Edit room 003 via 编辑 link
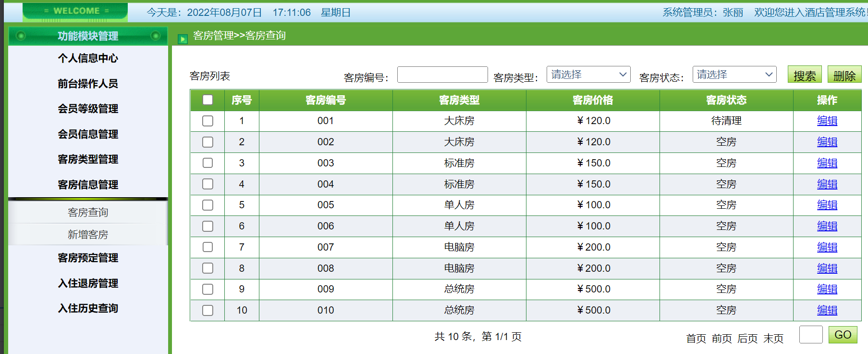This screenshot has height=354, width=868. (827, 163)
